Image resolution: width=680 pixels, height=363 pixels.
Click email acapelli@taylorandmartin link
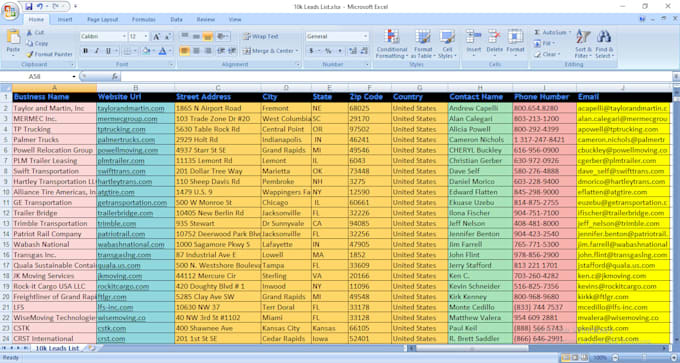tap(623, 108)
